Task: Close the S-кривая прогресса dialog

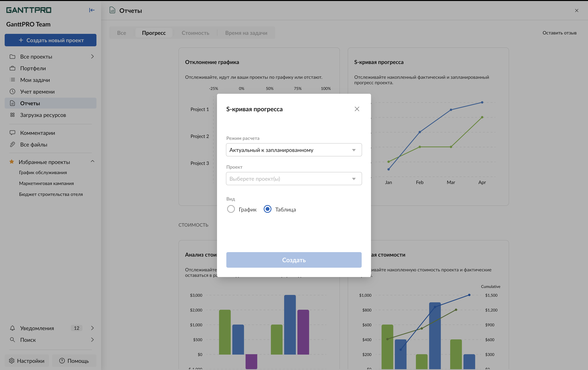Action: pyautogui.click(x=357, y=109)
